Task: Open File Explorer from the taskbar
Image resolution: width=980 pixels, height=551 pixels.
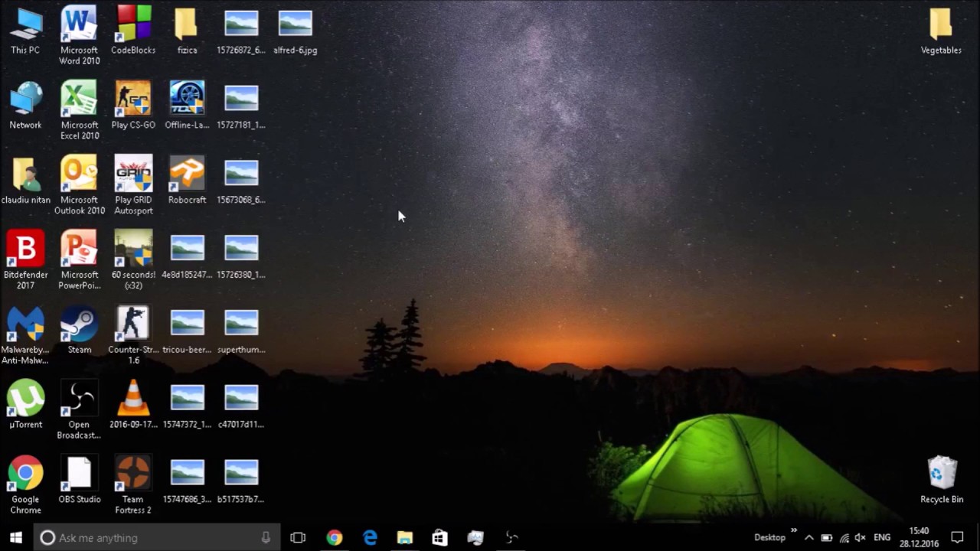Action: click(405, 537)
